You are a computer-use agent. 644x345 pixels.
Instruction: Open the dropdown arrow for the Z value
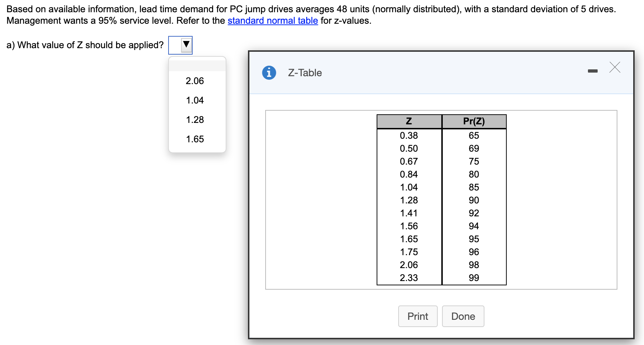(x=186, y=45)
